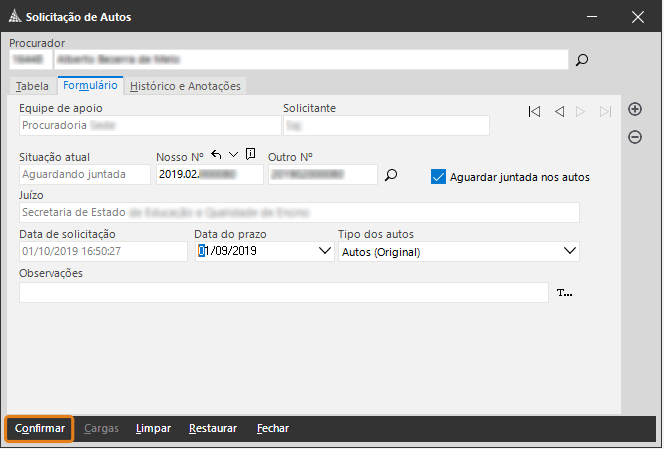Click the Observações input field
This screenshot has height=449, width=664.
(284, 293)
